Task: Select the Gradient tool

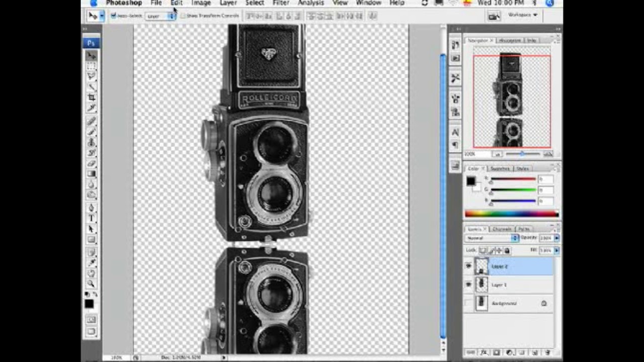Action: (x=91, y=174)
